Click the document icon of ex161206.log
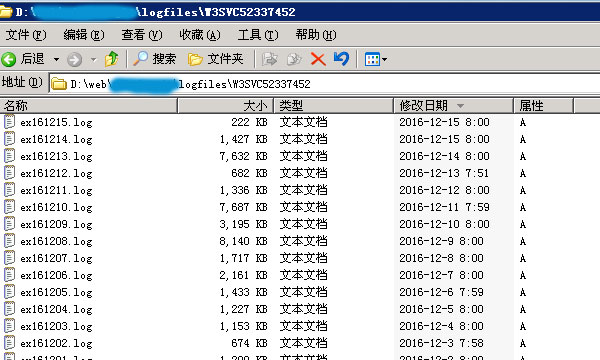Image resolution: width=600 pixels, height=360 pixels. coord(10,275)
